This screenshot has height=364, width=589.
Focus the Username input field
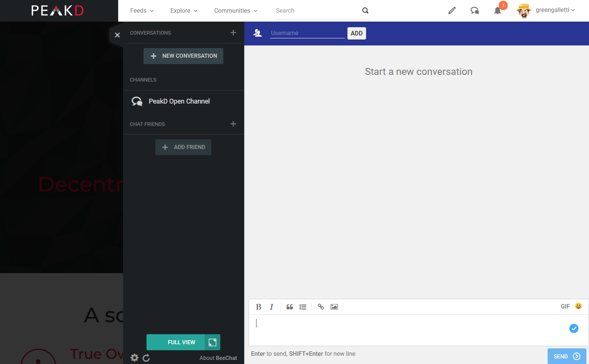coord(308,33)
